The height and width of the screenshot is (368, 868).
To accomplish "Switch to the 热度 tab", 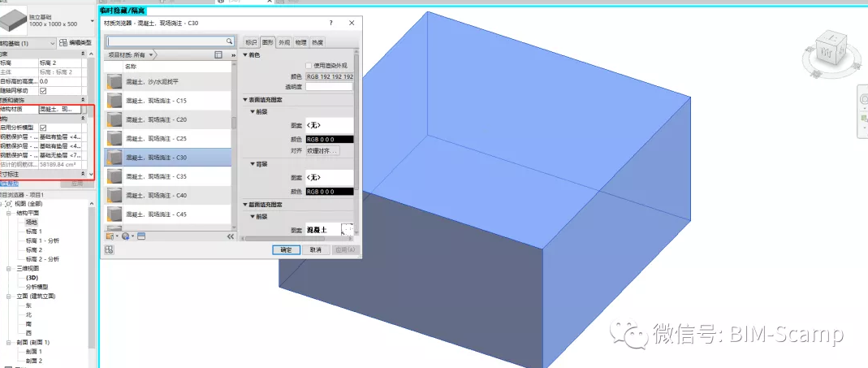I will 317,42.
